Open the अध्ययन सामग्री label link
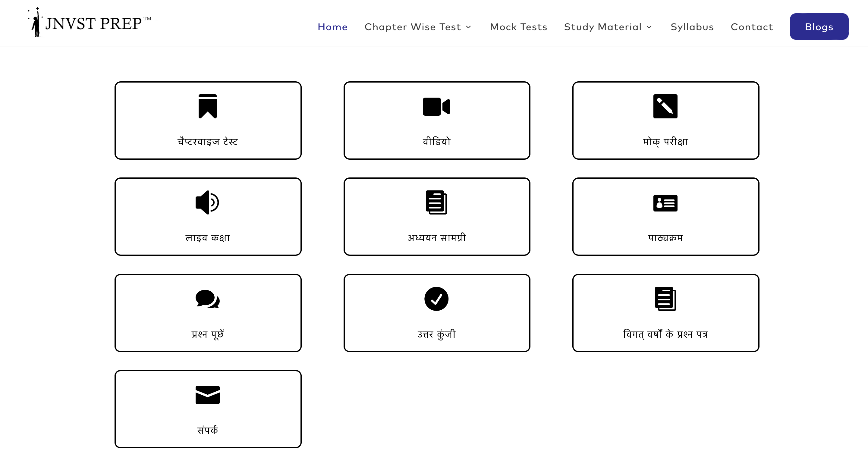The width and height of the screenshot is (868, 473). (x=437, y=238)
